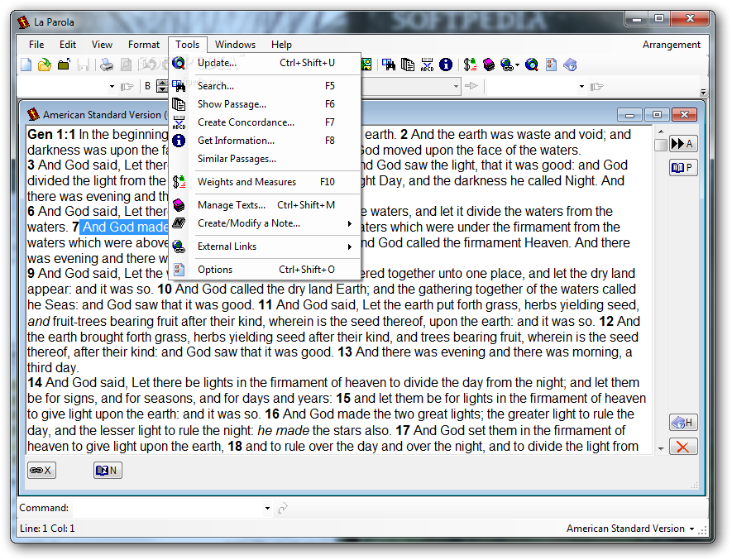Click the Arrangement button at top right
Image resolution: width=732 pixels, height=560 pixels.
point(672,45)
